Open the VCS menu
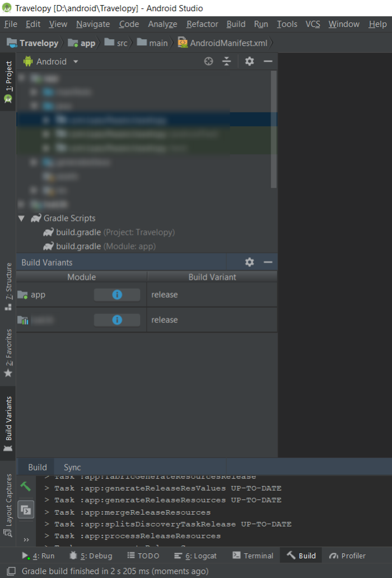Viewport: 392px width, 578px height. coord(312,24)
